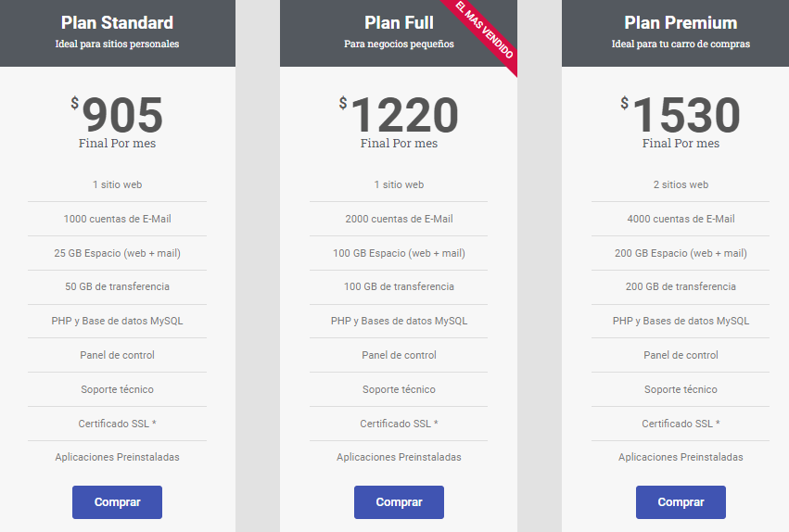Click the $905 price in Plan Standard

coord(117,115)
